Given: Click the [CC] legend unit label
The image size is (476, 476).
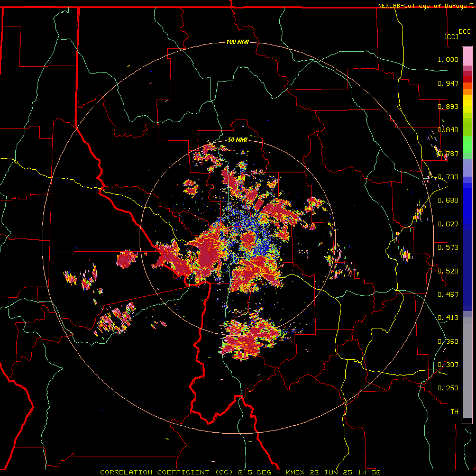Looking at the screenshot, I should click(x=452, y=36).
